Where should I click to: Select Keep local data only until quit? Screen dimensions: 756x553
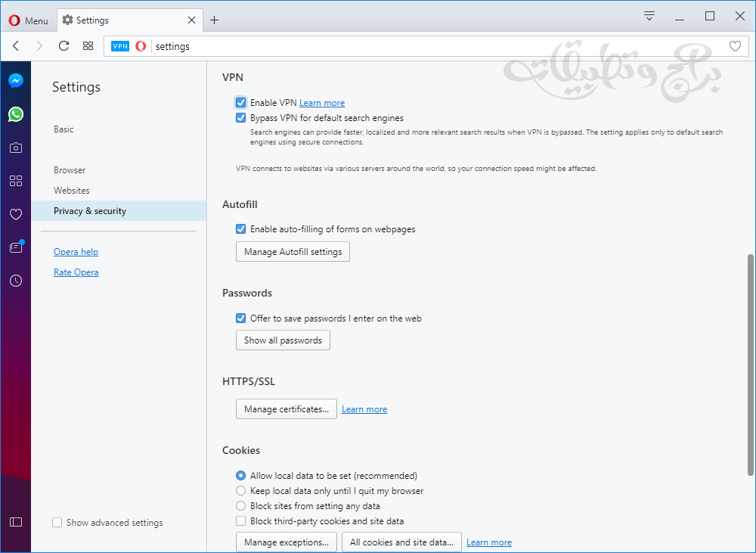241,491
